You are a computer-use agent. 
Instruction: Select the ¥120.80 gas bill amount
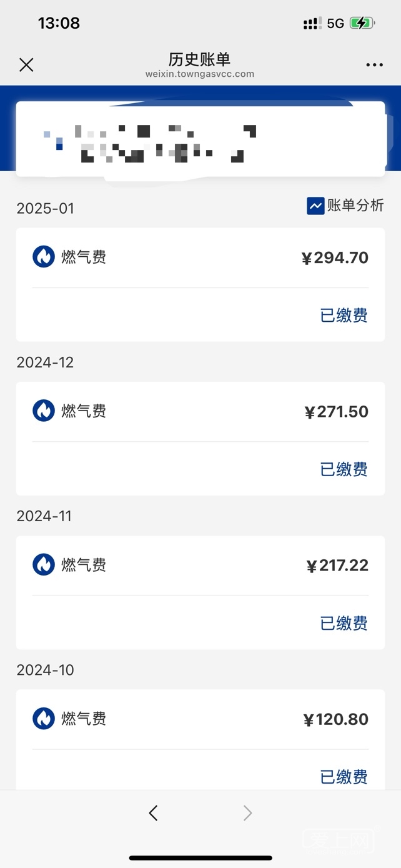(336, 719)
